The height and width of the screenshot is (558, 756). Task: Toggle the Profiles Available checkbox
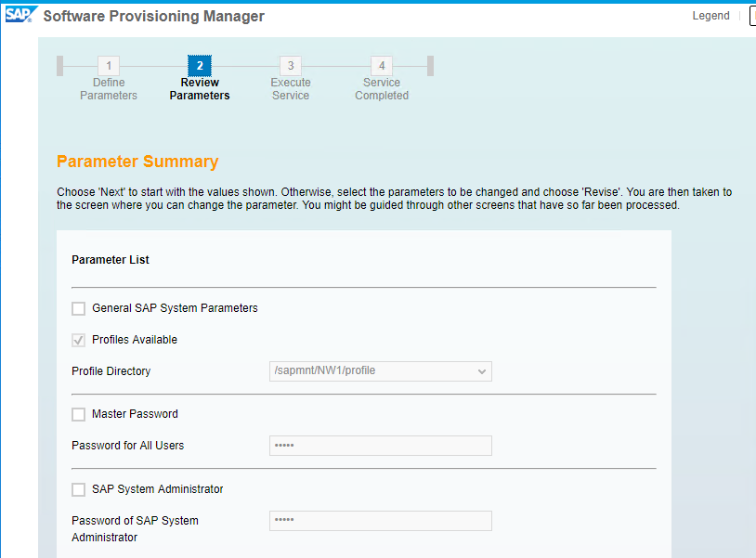click(79, 340)
